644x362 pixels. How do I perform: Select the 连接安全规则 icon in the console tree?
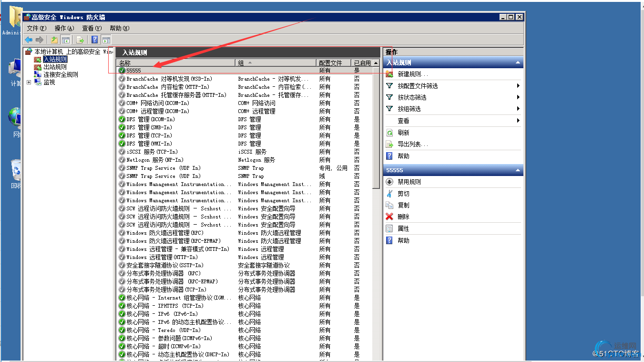click(x=38, y=74)
